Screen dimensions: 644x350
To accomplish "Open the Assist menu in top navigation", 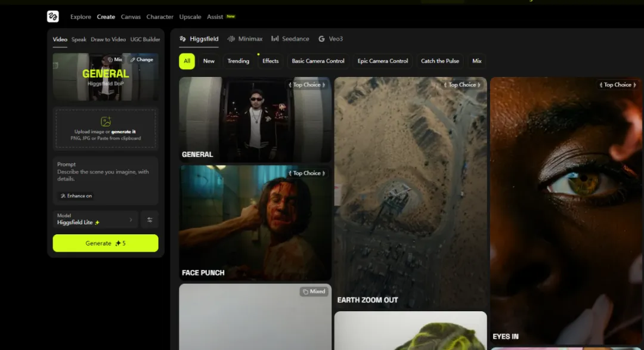I will (x=215, y=17).
